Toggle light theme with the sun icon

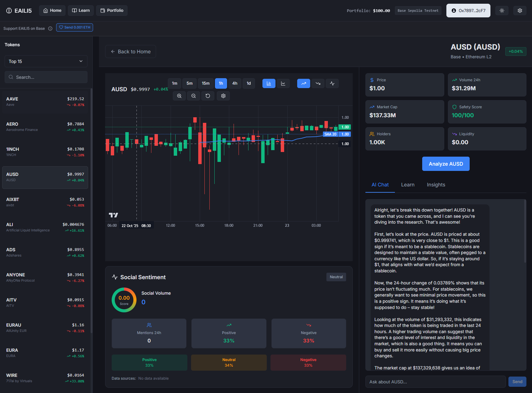[502, 10]
